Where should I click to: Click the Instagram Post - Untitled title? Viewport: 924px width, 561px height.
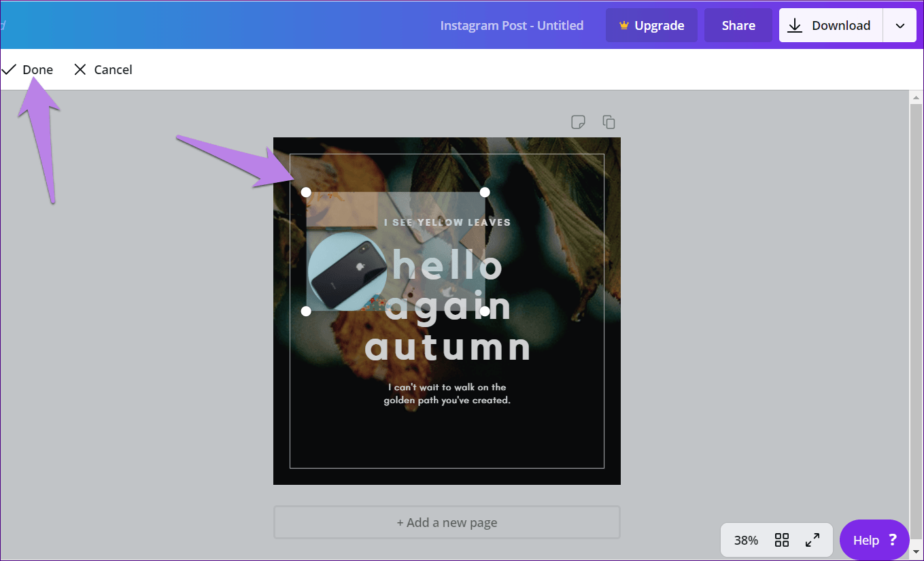pyautogui.click(x=512, y=25)
